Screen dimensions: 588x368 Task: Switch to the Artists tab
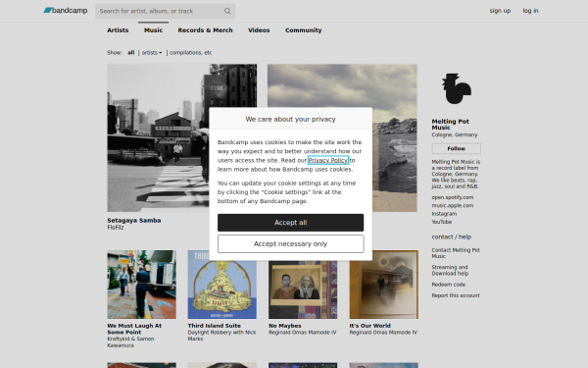click(118, 30)
